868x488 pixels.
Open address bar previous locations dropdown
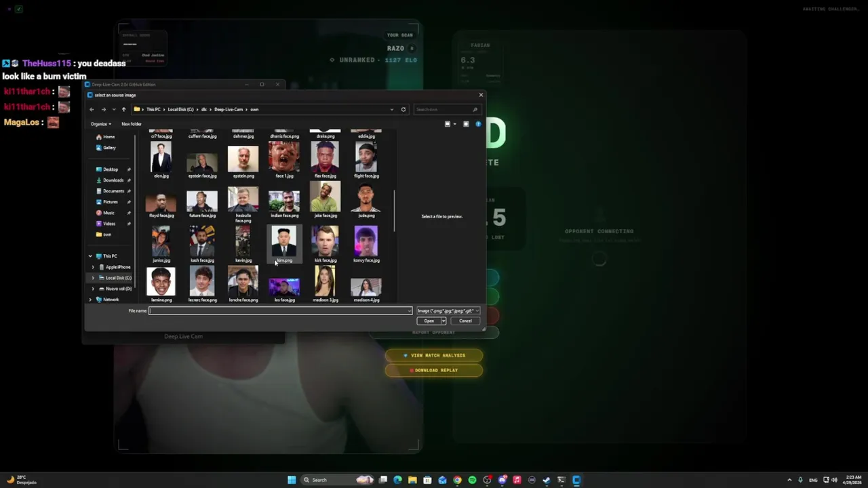tap(391, 109)
